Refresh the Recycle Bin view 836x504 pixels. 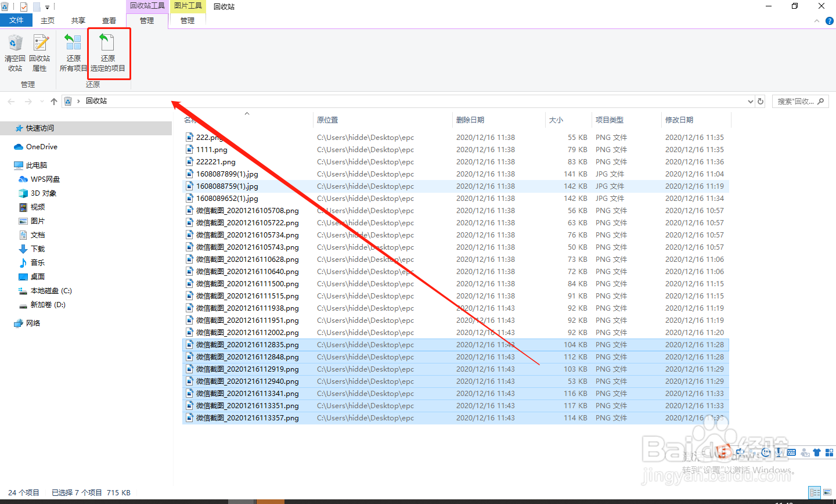761,101
